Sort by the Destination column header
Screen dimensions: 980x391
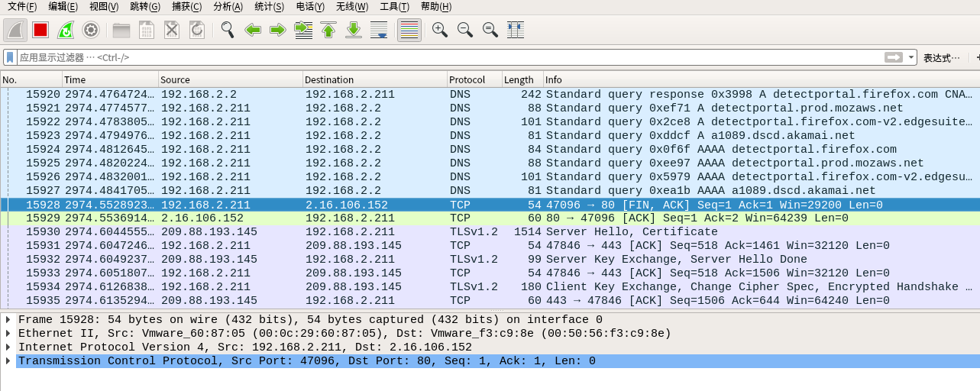(374, 79)
